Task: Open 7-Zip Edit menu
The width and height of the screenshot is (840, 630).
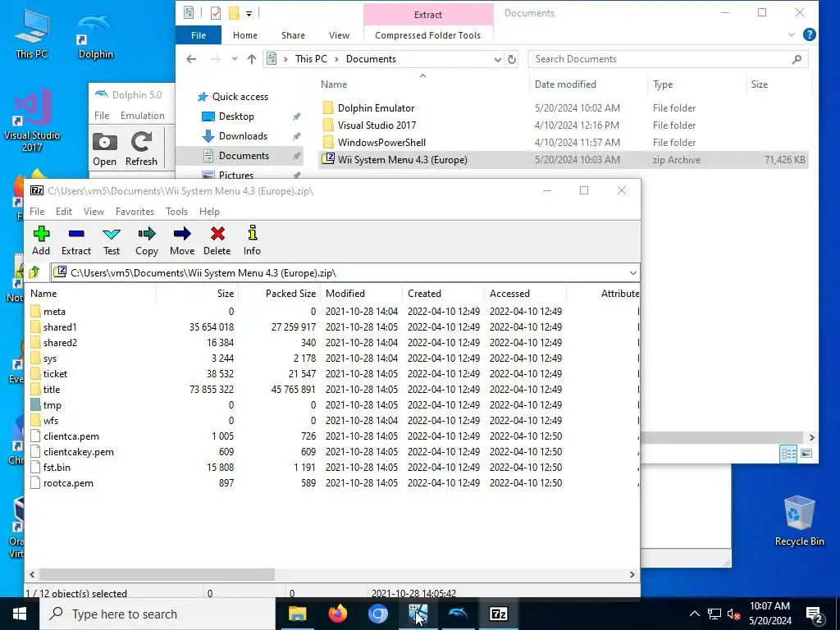Action: pyautogui.click(x=64, y=212)
